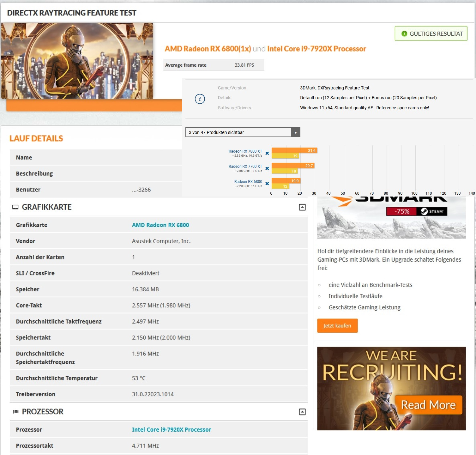This screenshot has height=455, width=476.
Task: Click the Durchschnittliche Temperatur value 53 °C
Action: [x=139, y=378]
